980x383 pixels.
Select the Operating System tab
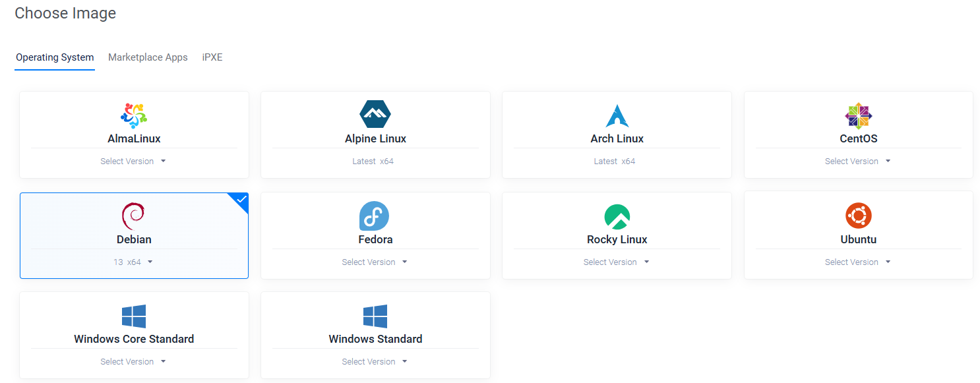click(x=55, y=57)
